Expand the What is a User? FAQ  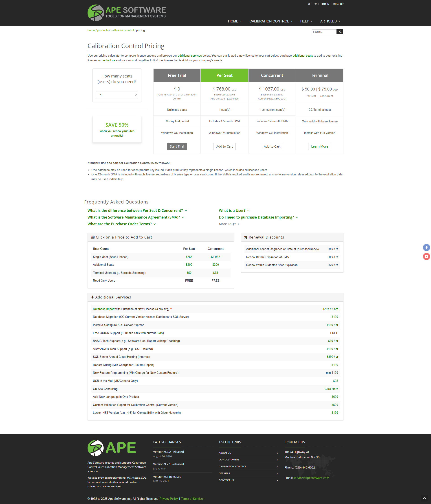234,211
